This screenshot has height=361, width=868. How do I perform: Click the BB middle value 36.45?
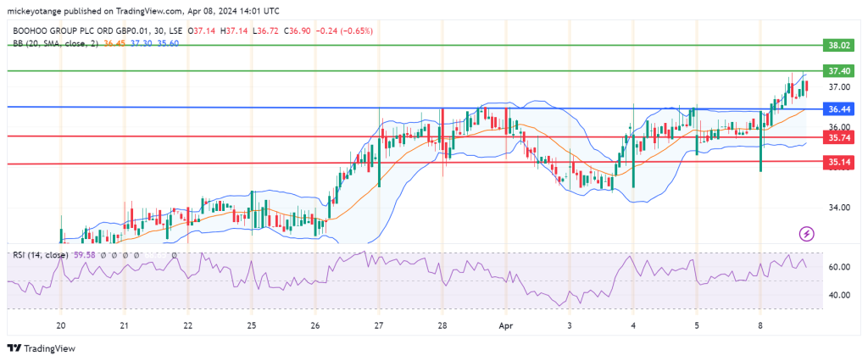coord(113,43)
